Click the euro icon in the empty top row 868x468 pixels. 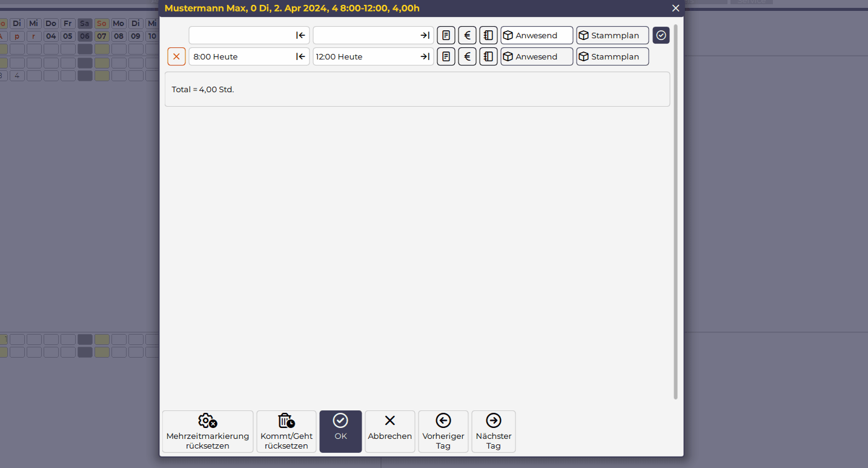(x=467, y=35)
